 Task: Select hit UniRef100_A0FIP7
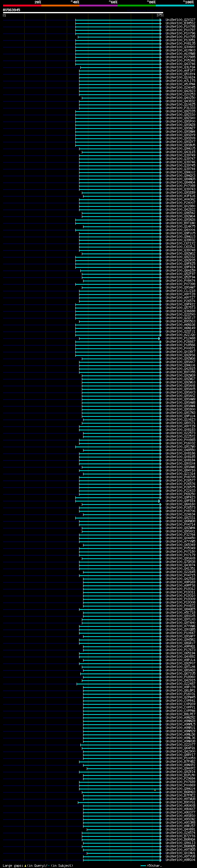click(x=180, y=71)
